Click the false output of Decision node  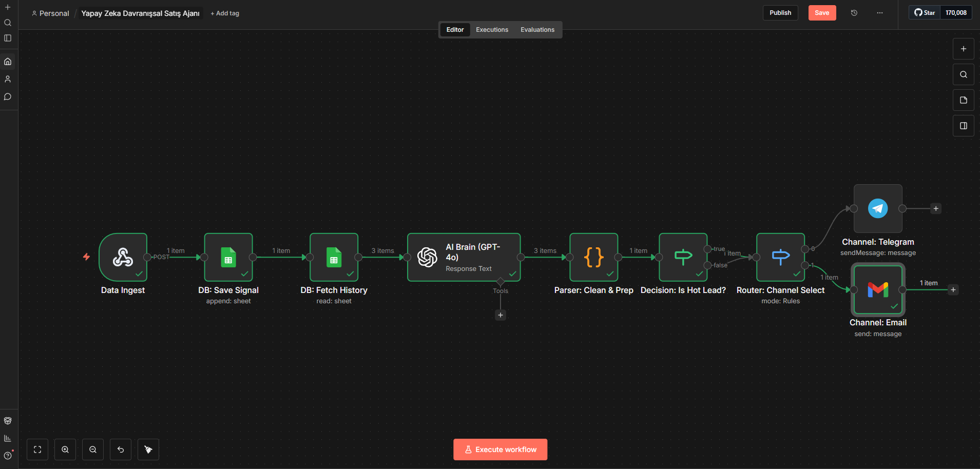tap(708, 265)
